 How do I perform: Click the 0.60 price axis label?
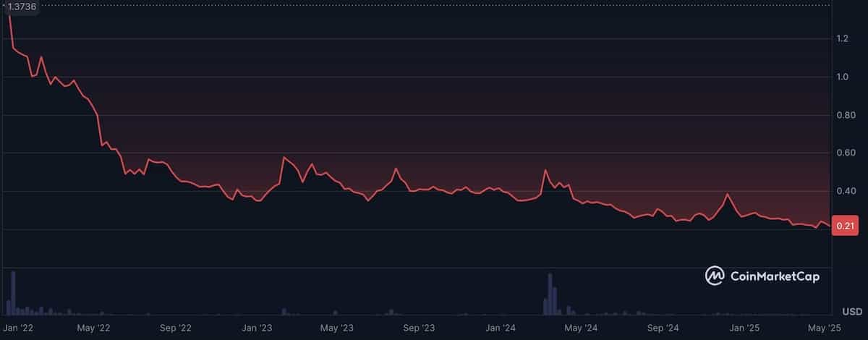pyautogui.click(x=845, y=153)
